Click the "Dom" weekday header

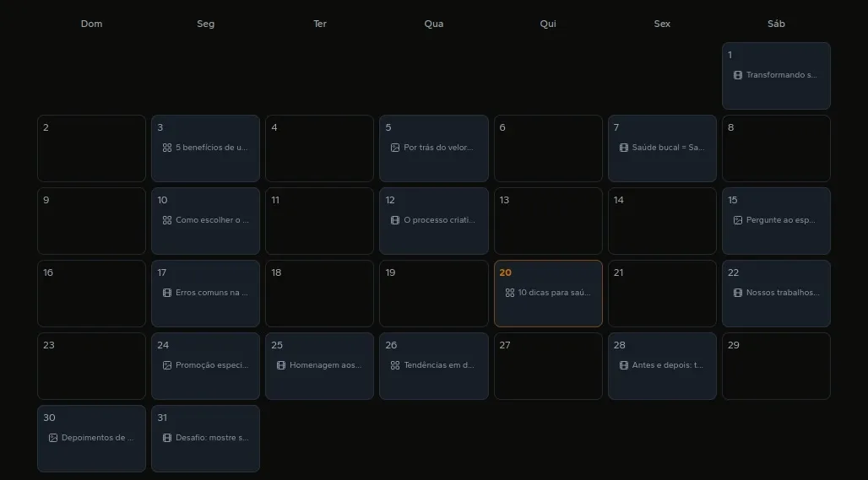coord(91,24)
